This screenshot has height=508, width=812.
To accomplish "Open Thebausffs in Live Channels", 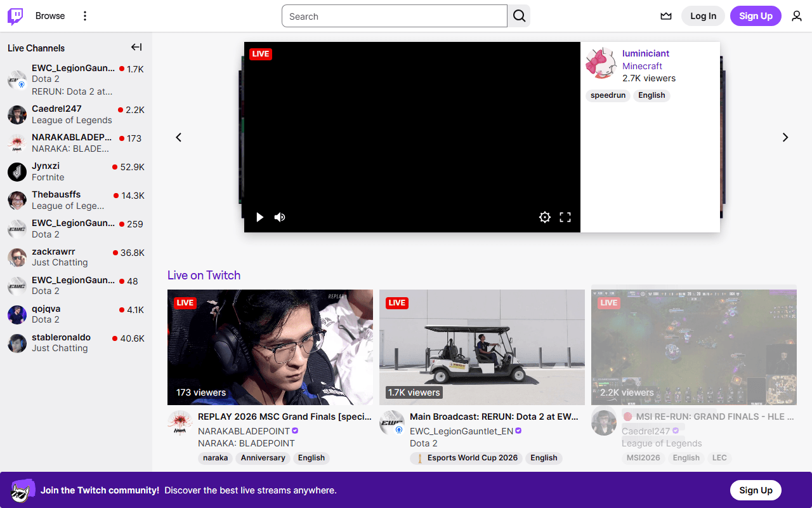I will coord(76,200).
